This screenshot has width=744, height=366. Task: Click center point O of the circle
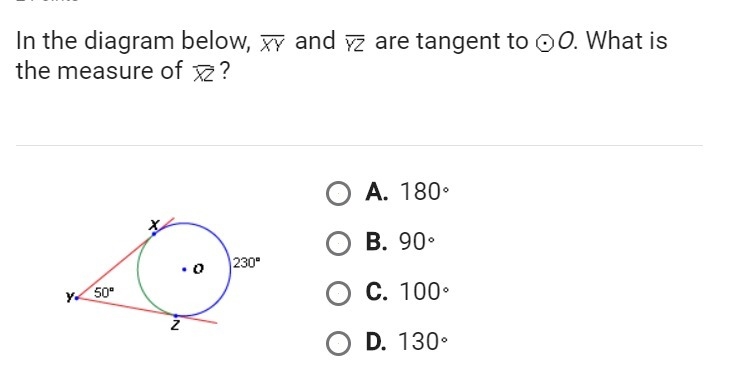184,269
